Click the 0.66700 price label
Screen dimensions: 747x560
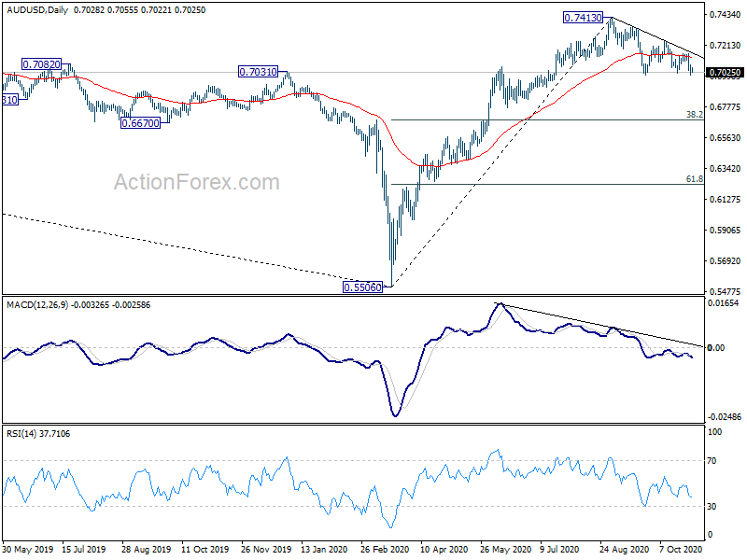[140, 123]
